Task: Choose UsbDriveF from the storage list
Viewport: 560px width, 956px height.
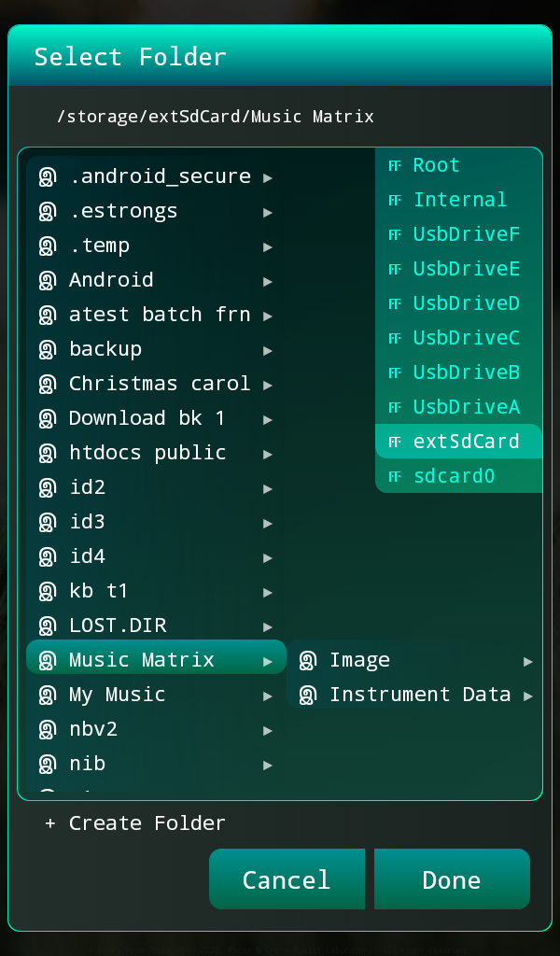Action: tap(466, 234)
